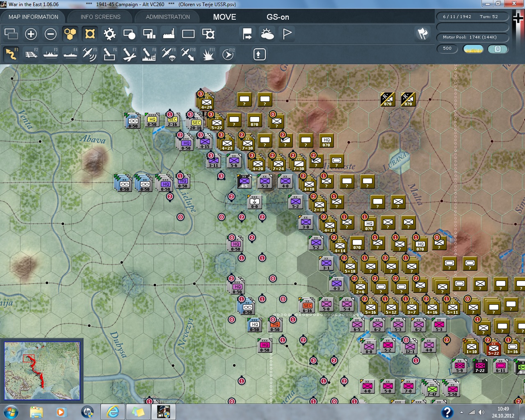Image resolution: width=525 pixels, height=420 pixels.
Task: Click the factory toolbar icon
Action: tap(169, 34)
